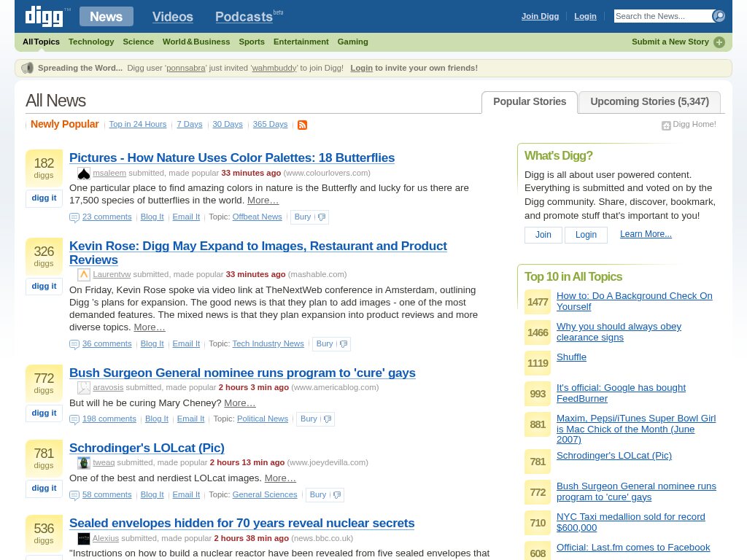This screenshot has height=560, width=747.
Task: Open the Learn More link
Action: [x=646, y=234]
